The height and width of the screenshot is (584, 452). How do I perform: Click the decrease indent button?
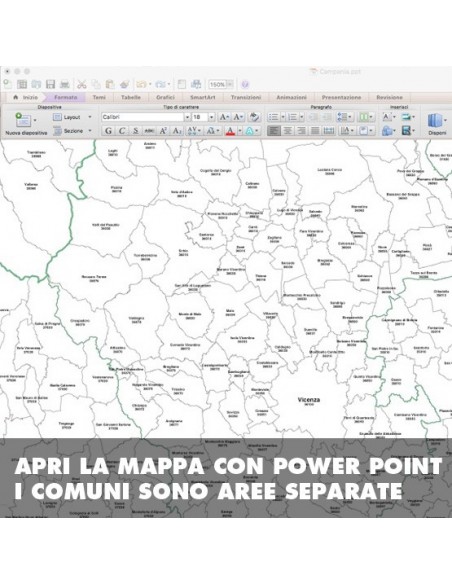pyautogui.click(x=313, y=117)
